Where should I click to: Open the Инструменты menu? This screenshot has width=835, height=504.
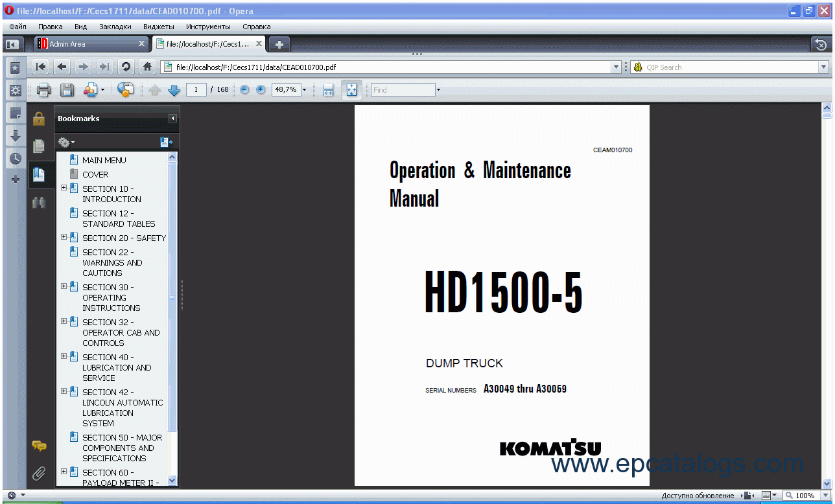(208, 27)
